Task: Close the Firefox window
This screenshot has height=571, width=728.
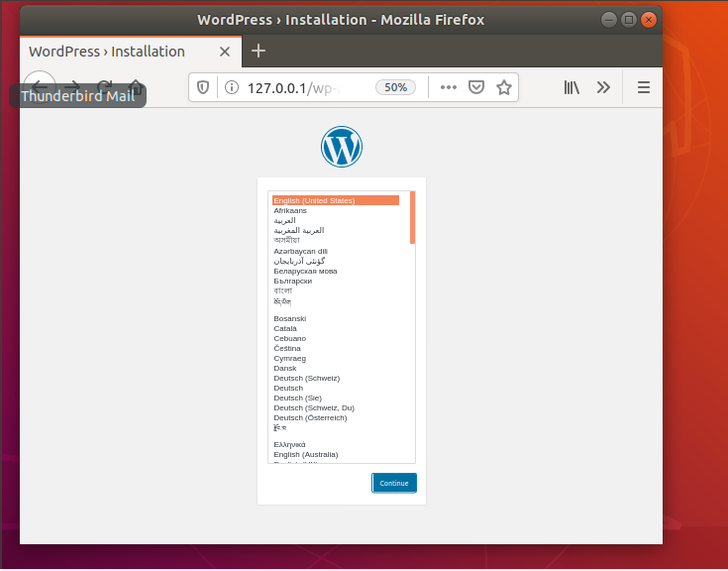Action: [x=649, y=20]
